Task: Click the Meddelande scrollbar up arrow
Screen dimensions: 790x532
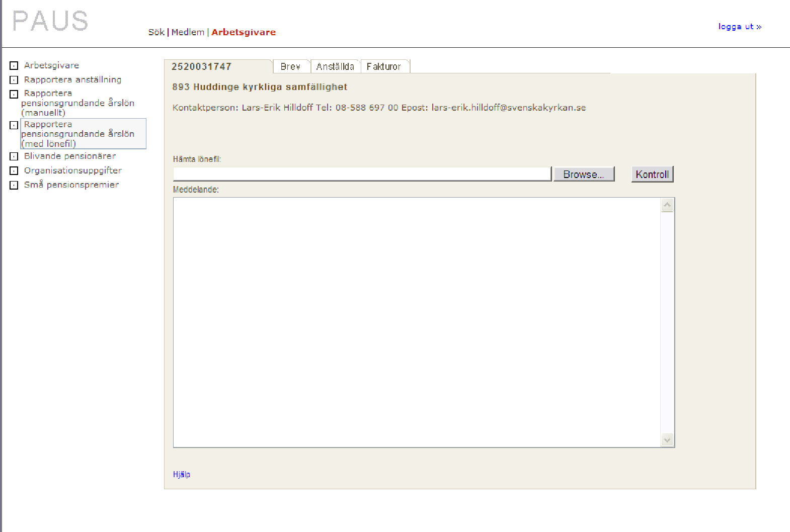Action: click(x=667, y=205)
